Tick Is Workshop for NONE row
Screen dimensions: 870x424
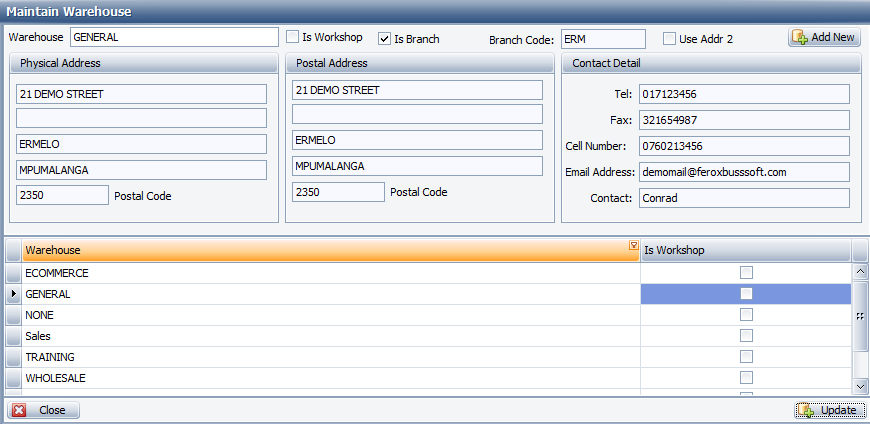746,315
